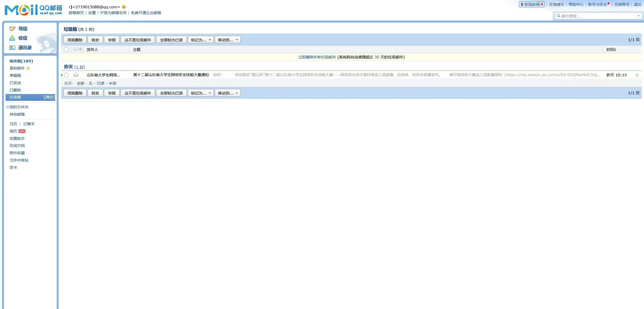Image resolution: width=644 pixels, height=309 pixels.
Task: Click the opened envelope icon on the email row
Action: click(76, 75)
